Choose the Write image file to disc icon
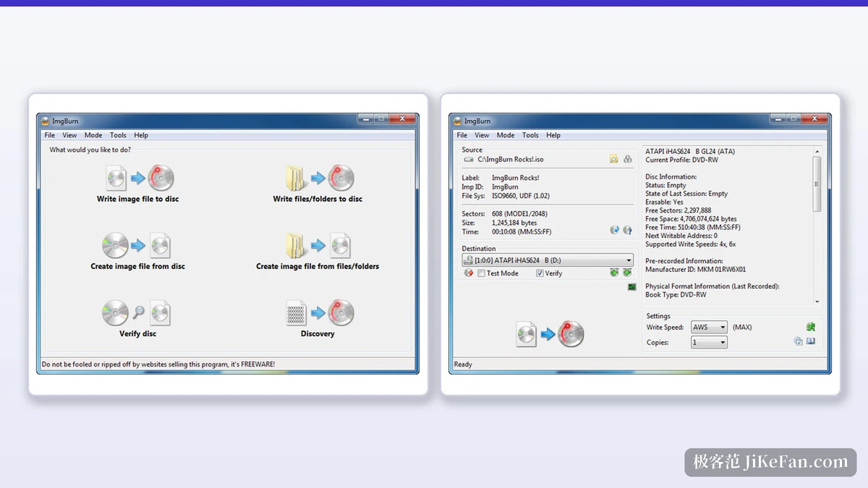 139,177
